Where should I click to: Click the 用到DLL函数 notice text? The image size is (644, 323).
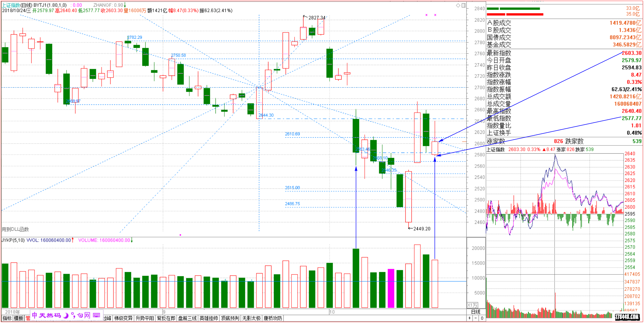tap(15, 229)
